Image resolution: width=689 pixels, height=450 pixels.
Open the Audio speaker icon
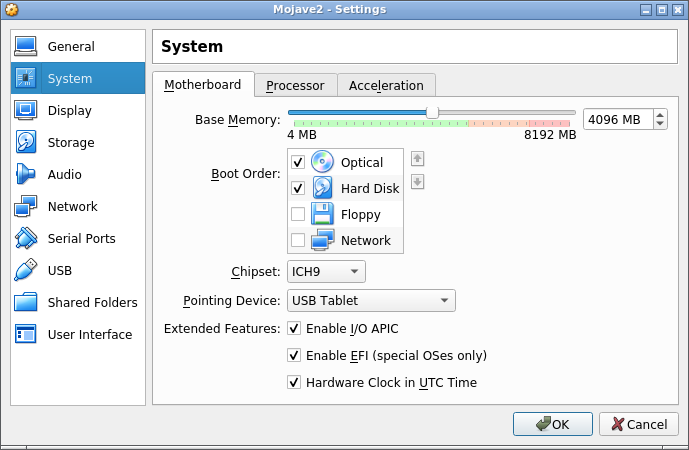click(25, 174)
